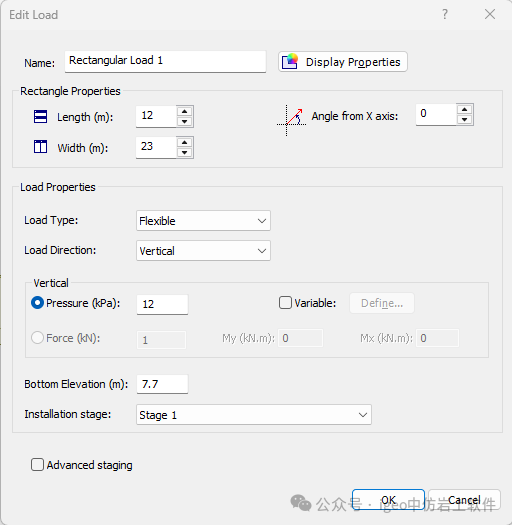This screenshot has height=525, width=512.
Task: Click the Rectangle Properties group label
Action: coord(70,91)
